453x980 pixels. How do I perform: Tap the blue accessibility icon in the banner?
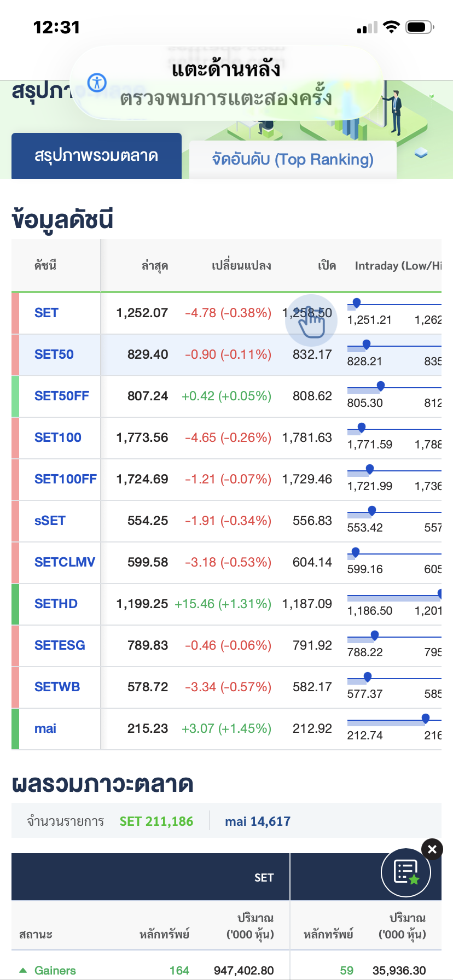click(x=97, y=83)
